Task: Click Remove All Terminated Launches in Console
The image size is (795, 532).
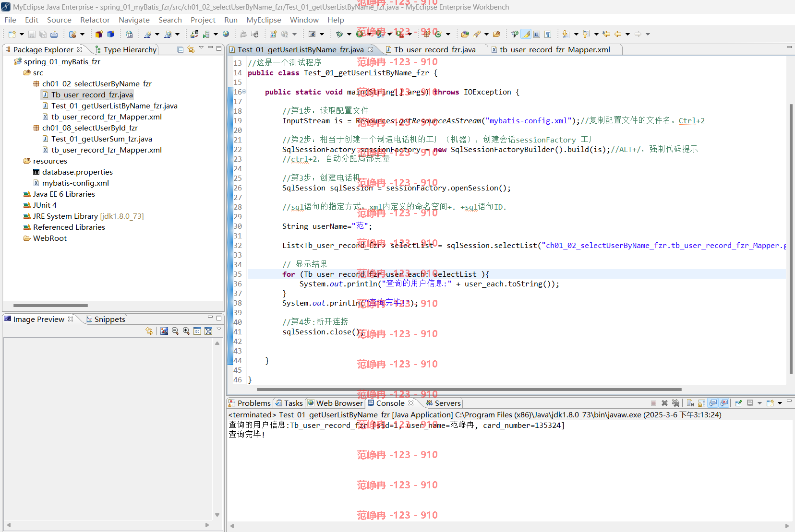Action: (675, 403)
